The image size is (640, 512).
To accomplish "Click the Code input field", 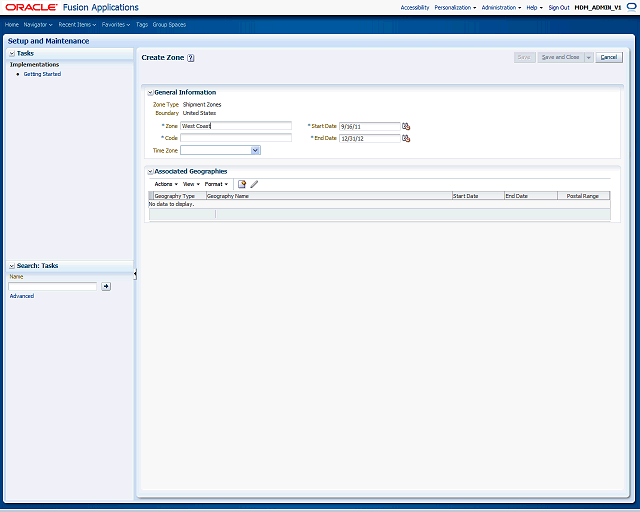I will click(x=236, y=138).
